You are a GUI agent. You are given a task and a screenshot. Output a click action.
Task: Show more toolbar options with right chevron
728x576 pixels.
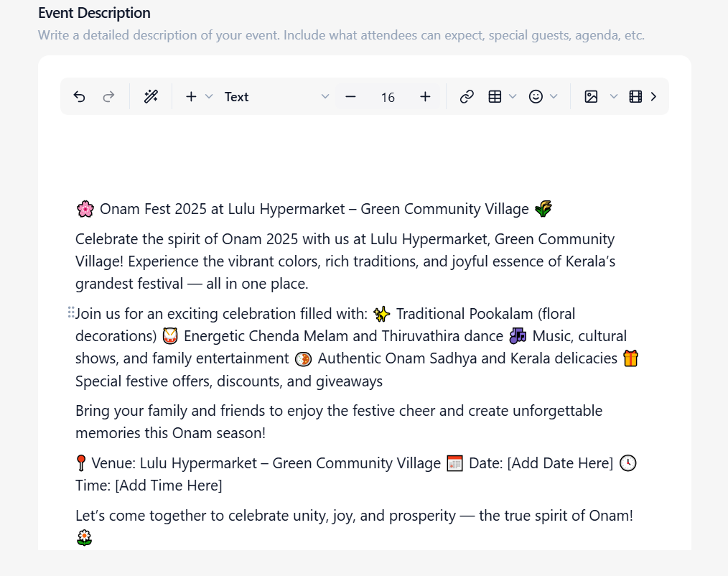654,97
